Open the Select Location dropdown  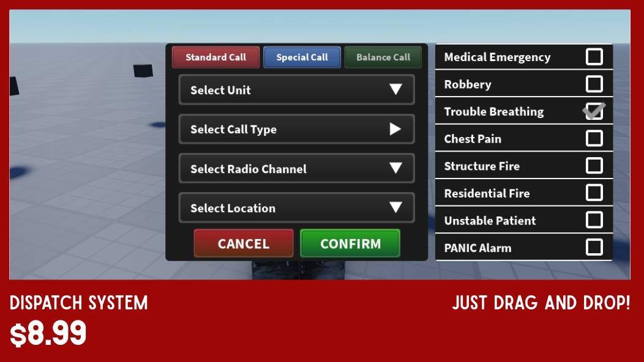[296, 208]
